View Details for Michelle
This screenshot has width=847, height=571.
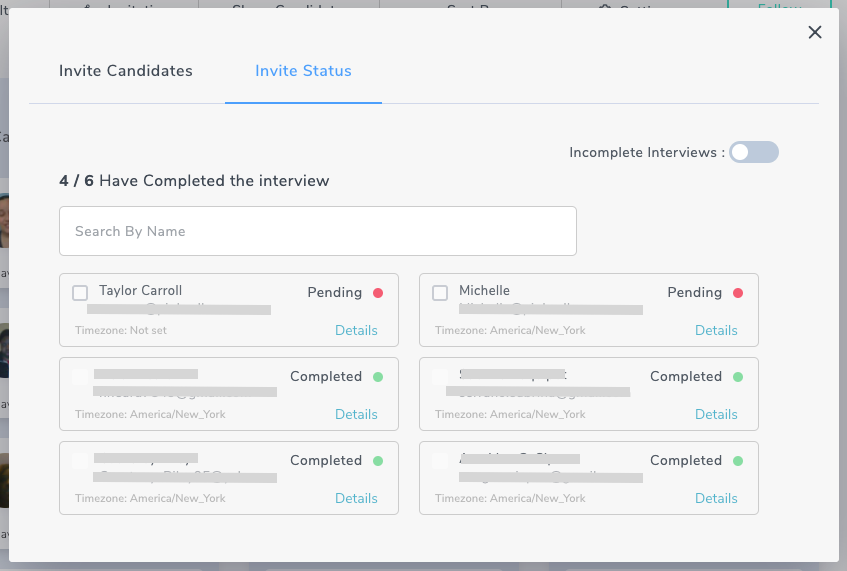(716, 330)
